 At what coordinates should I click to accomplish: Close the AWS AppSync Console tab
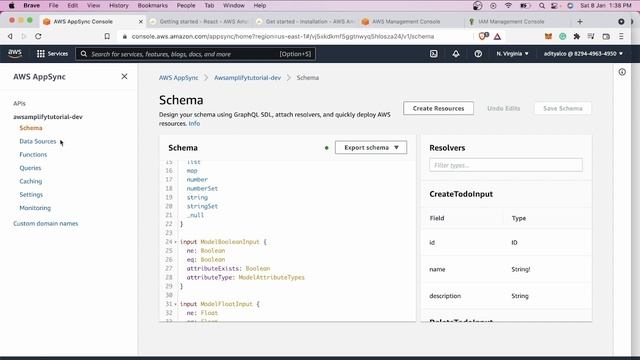pos(141,21)
